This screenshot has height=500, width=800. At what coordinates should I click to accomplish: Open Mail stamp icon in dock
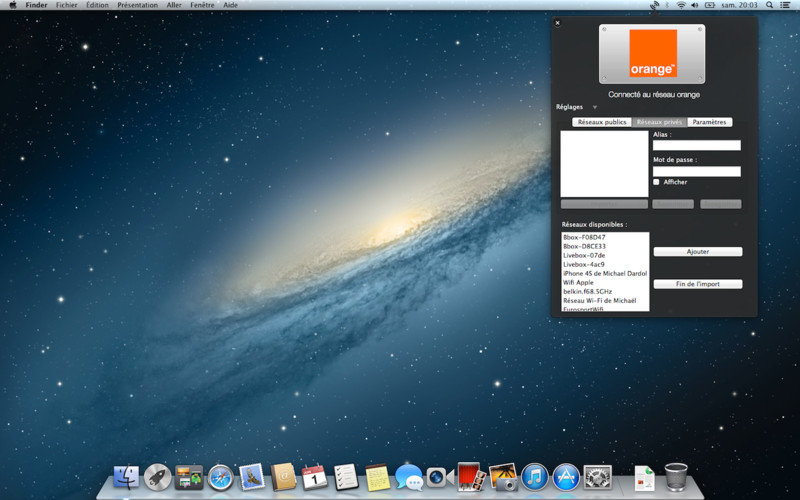252,477
